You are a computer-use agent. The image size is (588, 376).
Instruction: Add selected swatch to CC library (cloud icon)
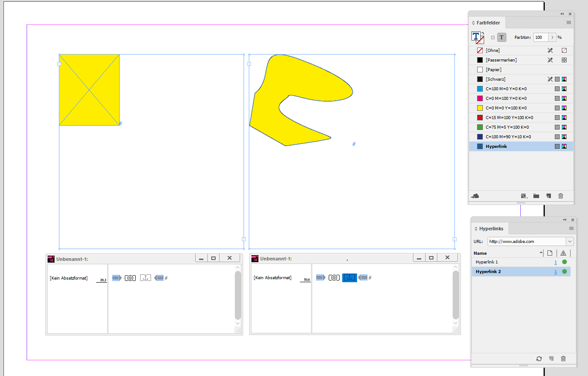point(475,196)
